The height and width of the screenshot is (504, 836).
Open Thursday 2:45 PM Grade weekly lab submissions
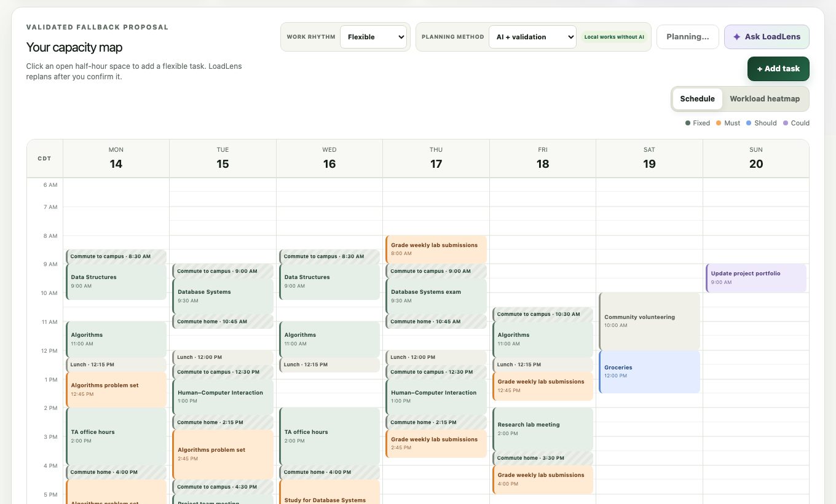pos(436,443)
